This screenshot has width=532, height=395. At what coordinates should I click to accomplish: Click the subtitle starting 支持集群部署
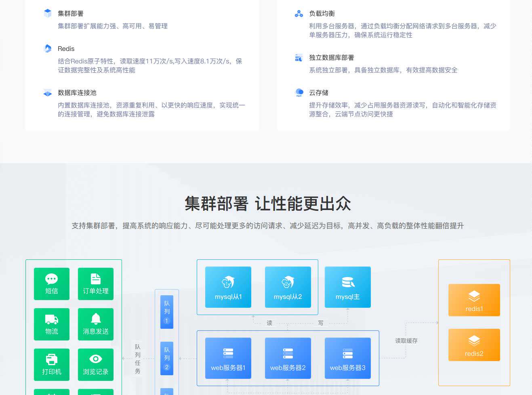coord(268,226)
